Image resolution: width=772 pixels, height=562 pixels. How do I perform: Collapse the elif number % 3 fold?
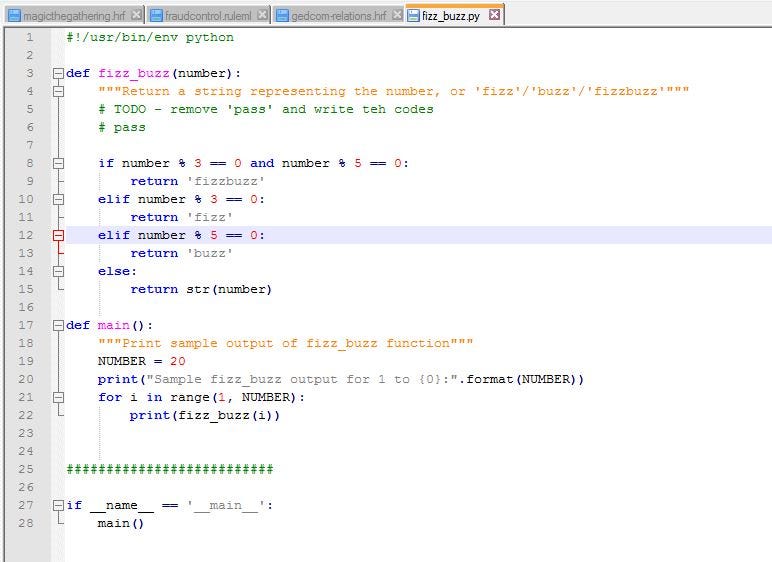click(x=58, y=199)
